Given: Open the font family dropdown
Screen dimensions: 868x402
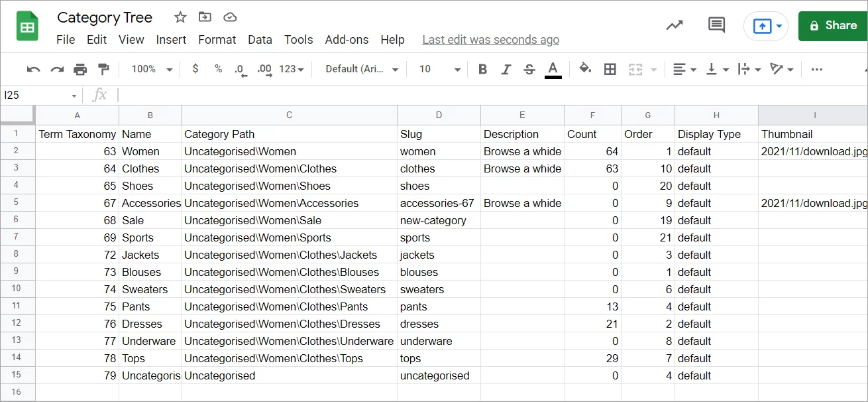Looking at the screenshot, I should (x=360, y=69).
